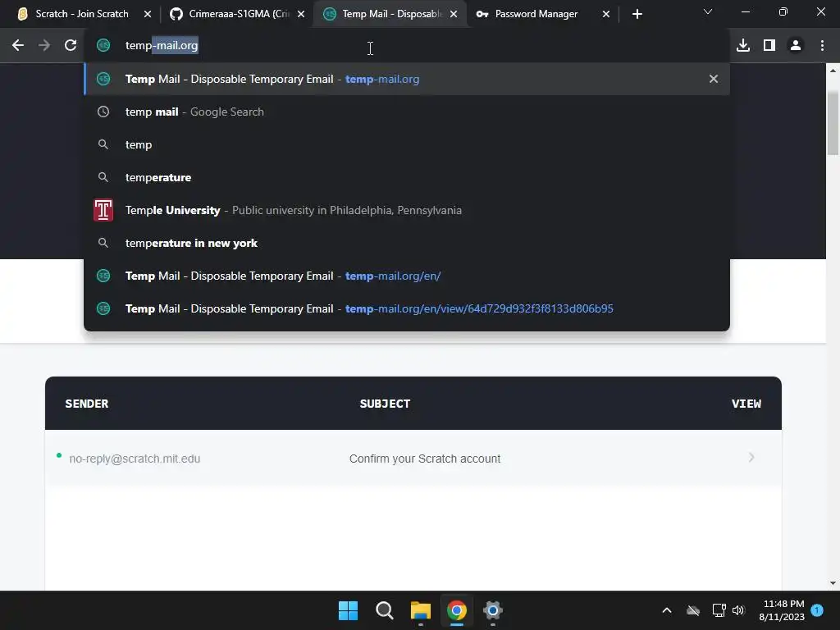Click the SUBJECT column header
Viewport: 840px width, 630px height.
tap(386, 404)
